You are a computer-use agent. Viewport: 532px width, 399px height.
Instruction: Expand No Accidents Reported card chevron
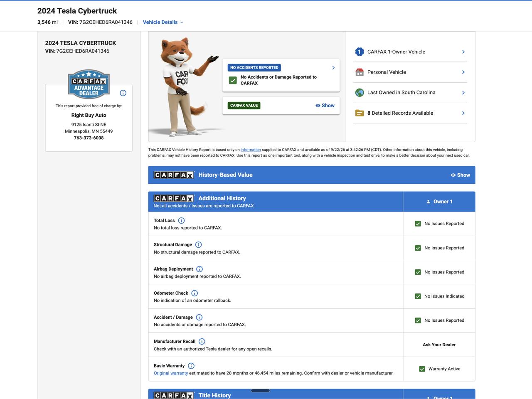(x=333, y=68)
